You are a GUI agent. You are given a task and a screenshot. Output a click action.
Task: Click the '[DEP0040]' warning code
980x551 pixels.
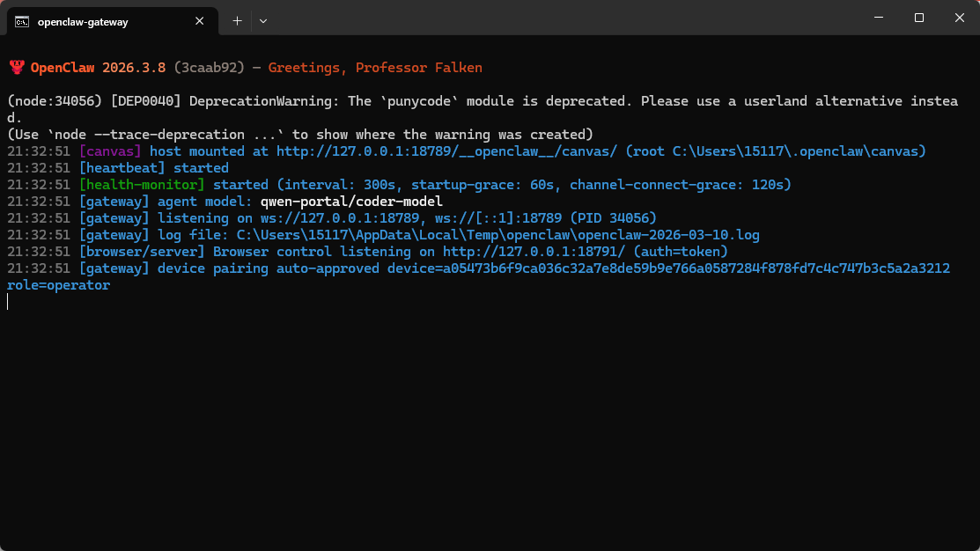click(145, 101)
